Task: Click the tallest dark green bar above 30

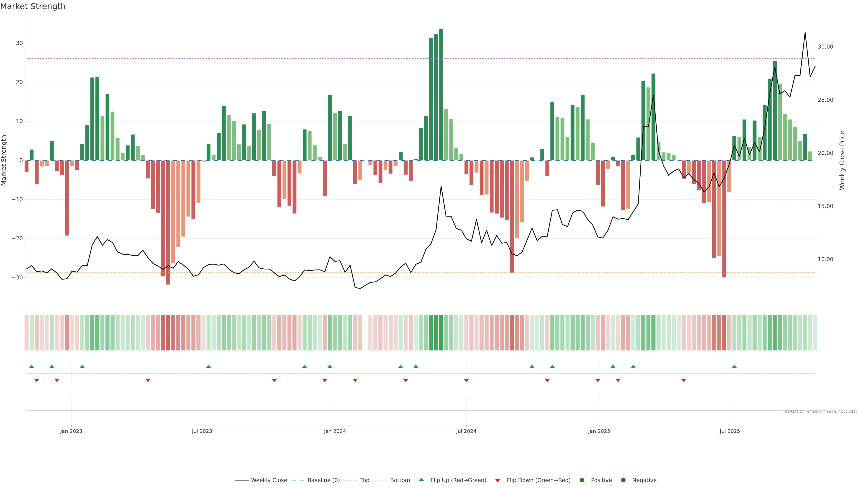Action: coord(441,94)
